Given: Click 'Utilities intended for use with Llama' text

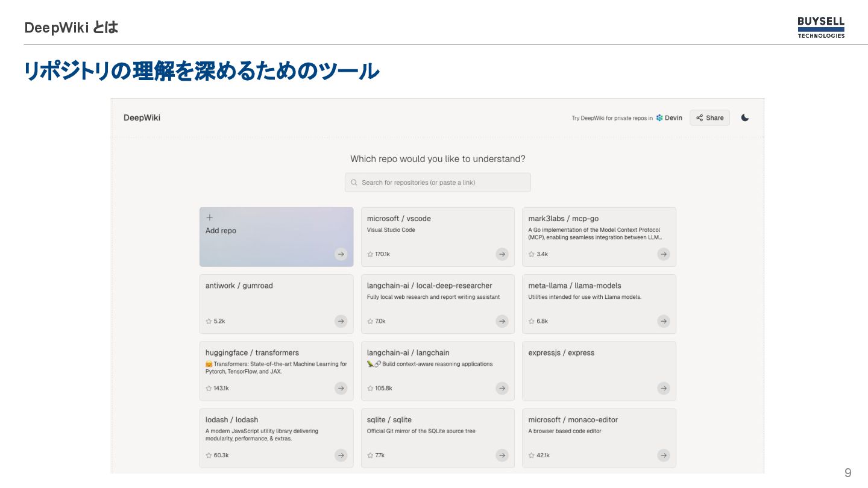Looking at the screenshot, I should (x=585, y=297).
